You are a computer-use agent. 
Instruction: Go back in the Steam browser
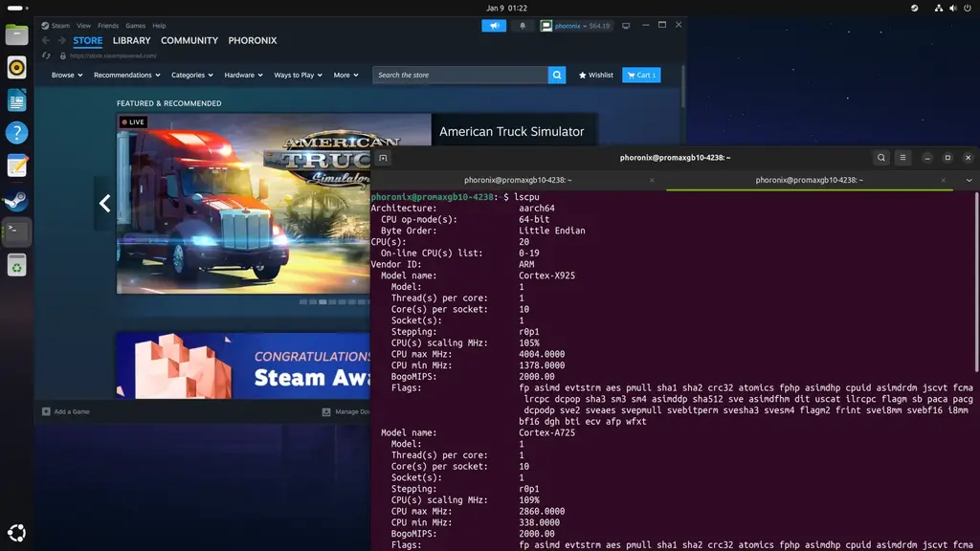click(46, 40)
